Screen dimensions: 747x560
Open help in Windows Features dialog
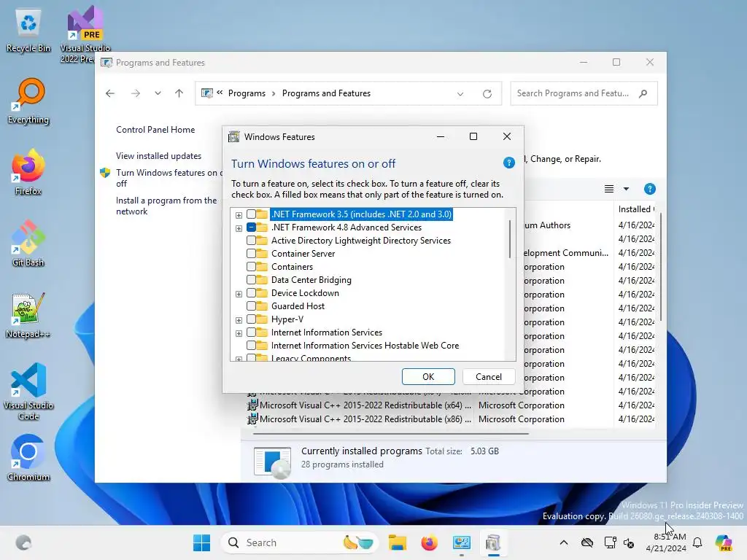[x=508, y=163]
